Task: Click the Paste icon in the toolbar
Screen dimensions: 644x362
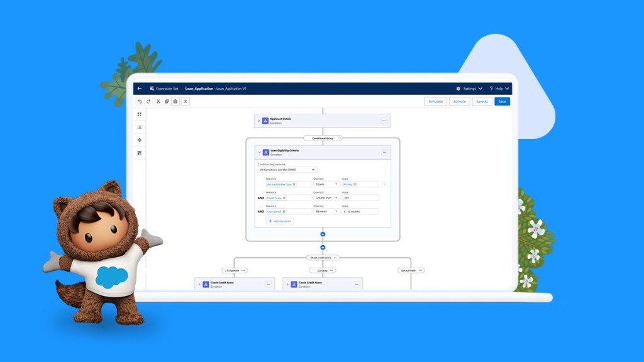Action: click(175, 101)
